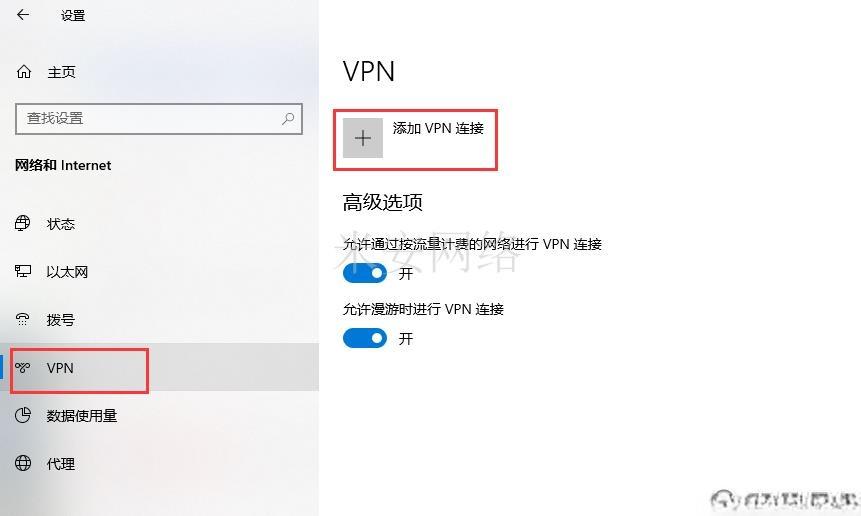Click the monitor icon next to 以太网

point(23,271)
